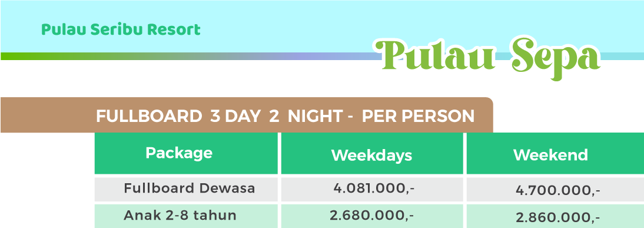Select the Fullboard 3 Day 2 Night banner
Image resolution: width=644 pixels, height=228 pixels.
point(247,115)
